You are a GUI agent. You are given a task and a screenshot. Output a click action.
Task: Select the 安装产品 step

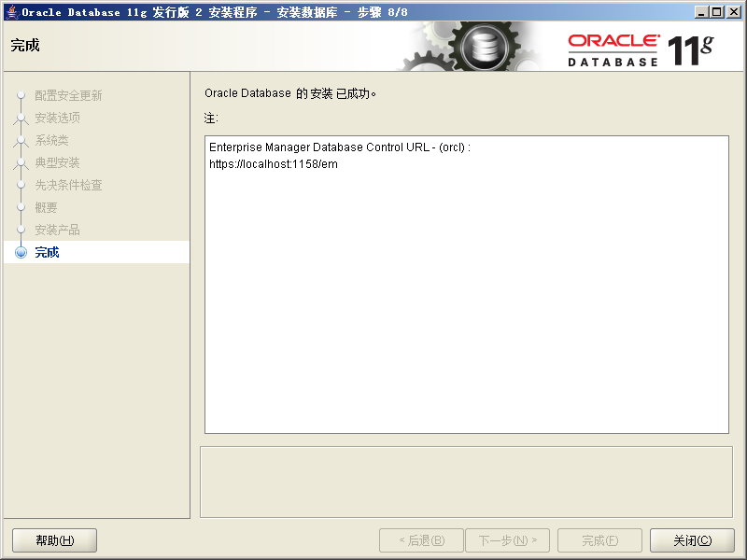pyautogui.click(x=57, y=230)
